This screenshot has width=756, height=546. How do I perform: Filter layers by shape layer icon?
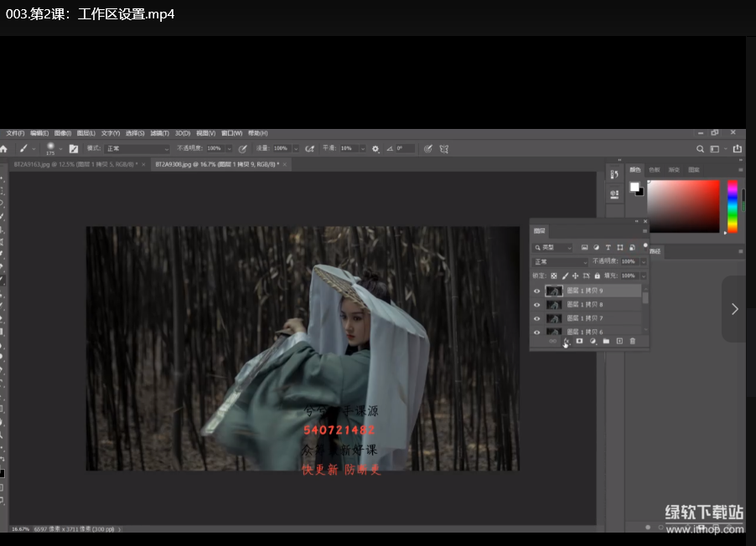tap(620, 247)
